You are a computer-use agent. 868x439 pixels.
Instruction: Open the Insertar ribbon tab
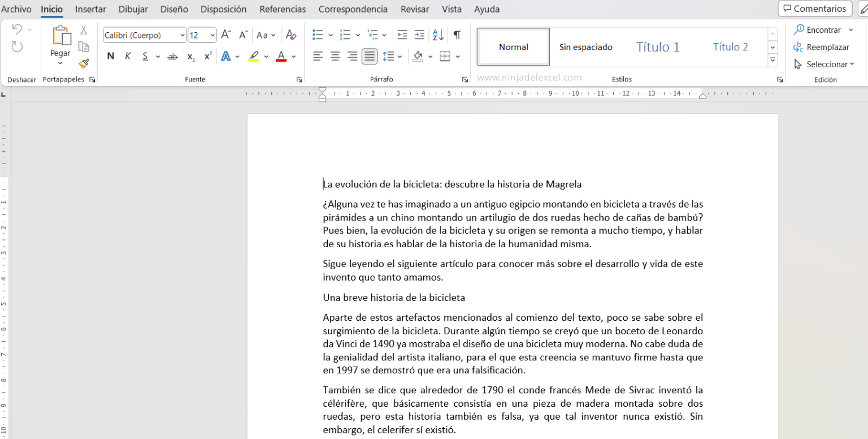(90, 9)
